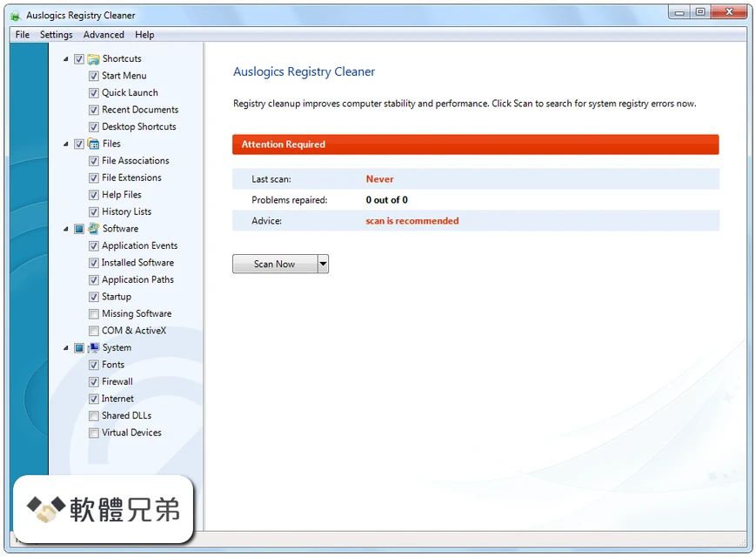This screenshot has width=756, height=557.
Task: Click the 'Never' last scan value
Action: [379, 179]
